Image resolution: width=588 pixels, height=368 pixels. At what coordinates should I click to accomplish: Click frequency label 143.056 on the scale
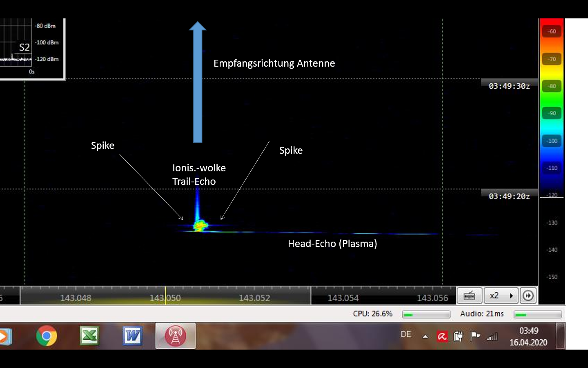[432, 298]
